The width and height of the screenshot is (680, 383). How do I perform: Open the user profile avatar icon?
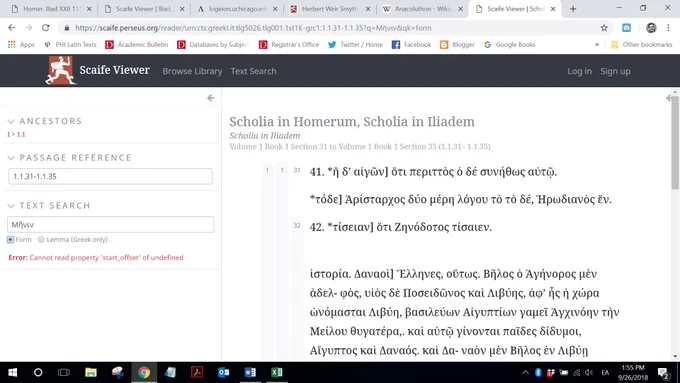pyautogui.click(x=651, y=28)
